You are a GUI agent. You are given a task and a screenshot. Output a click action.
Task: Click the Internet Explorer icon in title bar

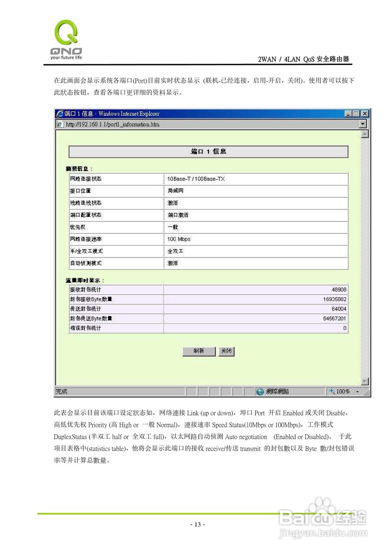[x=60, y=114]
